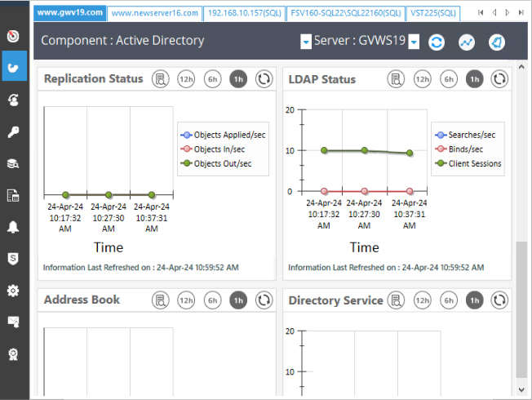Open the database search sidebar icon

pyautogui.click(x=13, y=163)
